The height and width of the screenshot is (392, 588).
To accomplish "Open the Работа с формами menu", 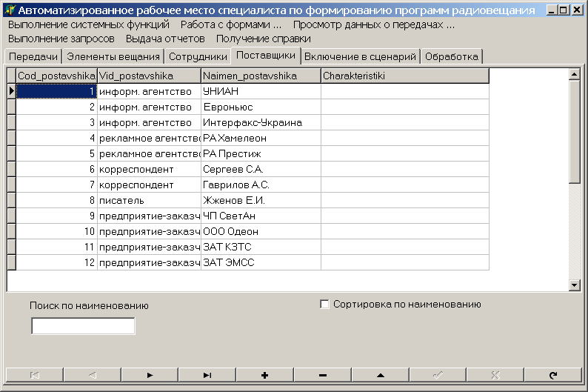I will point(231,24).
